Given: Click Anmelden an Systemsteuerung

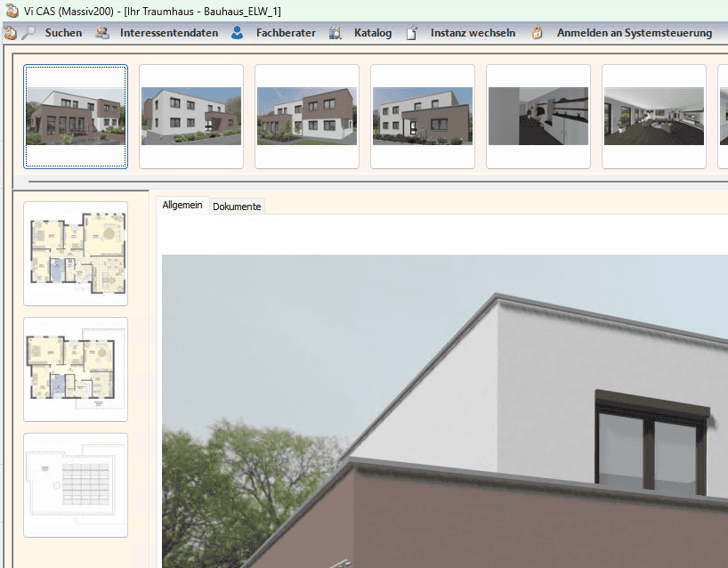Looking at the screenshot, I should tap(634, 33).
